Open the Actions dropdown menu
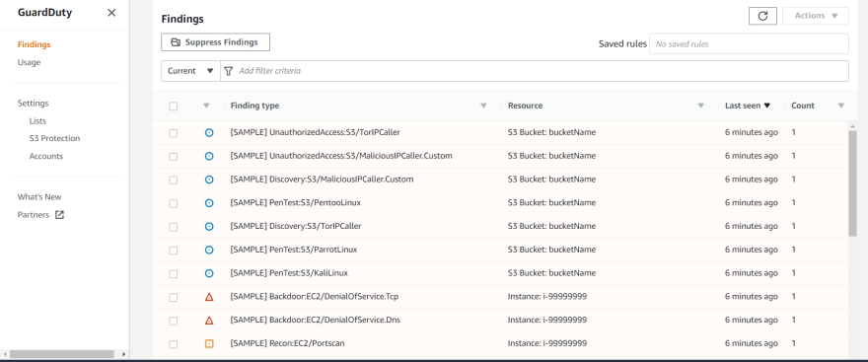868x362 pixels. tap(816, 16)
